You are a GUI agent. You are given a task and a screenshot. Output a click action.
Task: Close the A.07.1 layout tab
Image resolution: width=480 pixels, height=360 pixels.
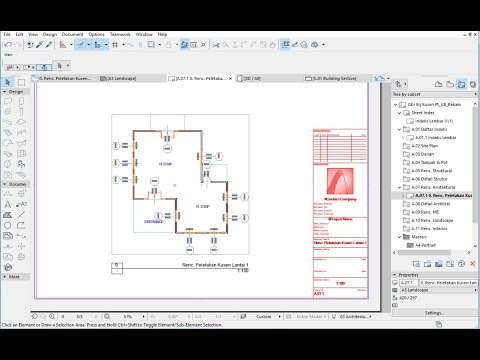230,79
